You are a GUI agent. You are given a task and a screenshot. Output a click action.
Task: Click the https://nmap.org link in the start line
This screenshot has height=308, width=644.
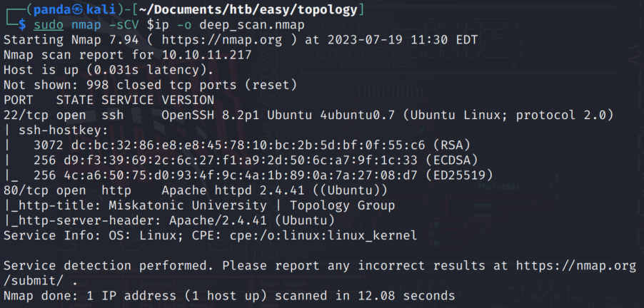pyautogui.click(x=222, y=40)
